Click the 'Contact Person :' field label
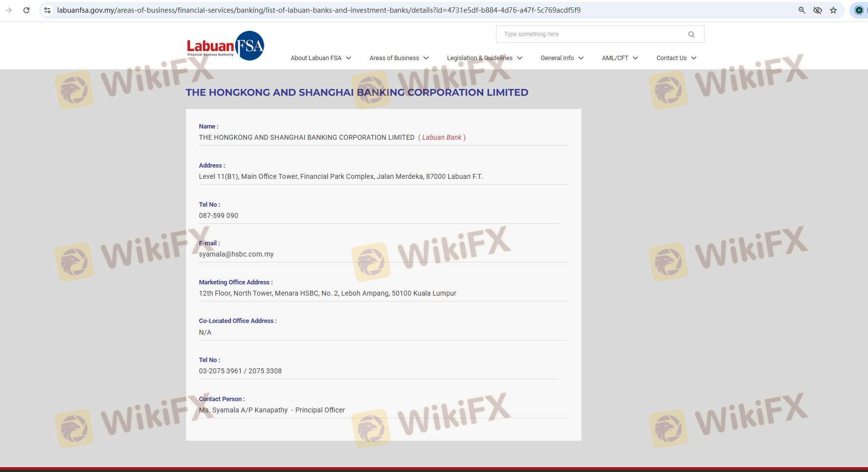Viewport: 868px width, 472px height. click(222, 399)
